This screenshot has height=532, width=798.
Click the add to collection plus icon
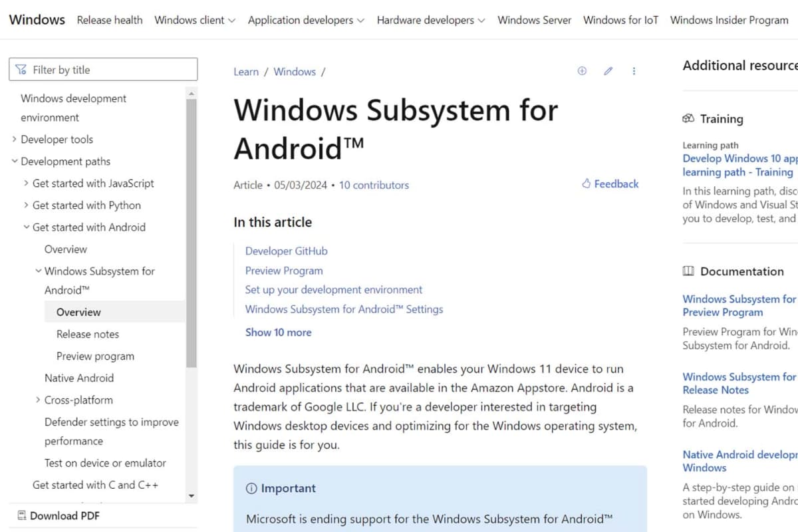click(582, 71)
